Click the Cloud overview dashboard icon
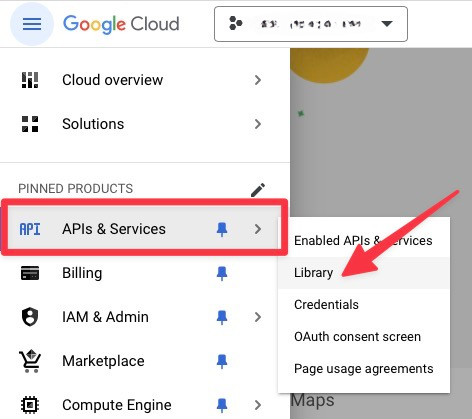The height and width of the screenshot is (419, 472). (x=30, y=80)
